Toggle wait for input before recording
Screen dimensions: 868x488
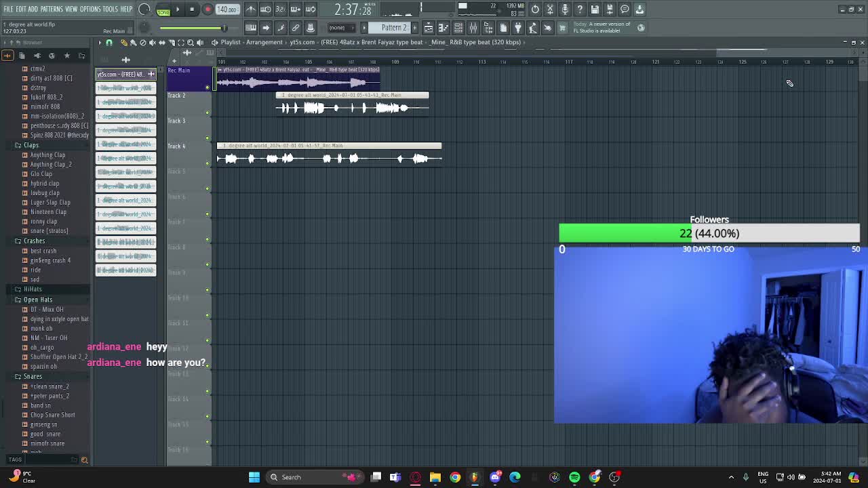(266, 9)
